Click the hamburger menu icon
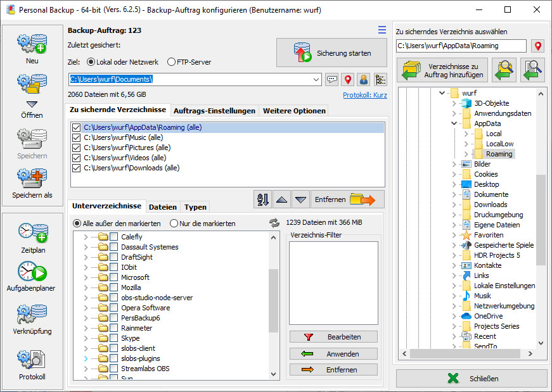Screen dimensions: 552x392 pos(382,30)
